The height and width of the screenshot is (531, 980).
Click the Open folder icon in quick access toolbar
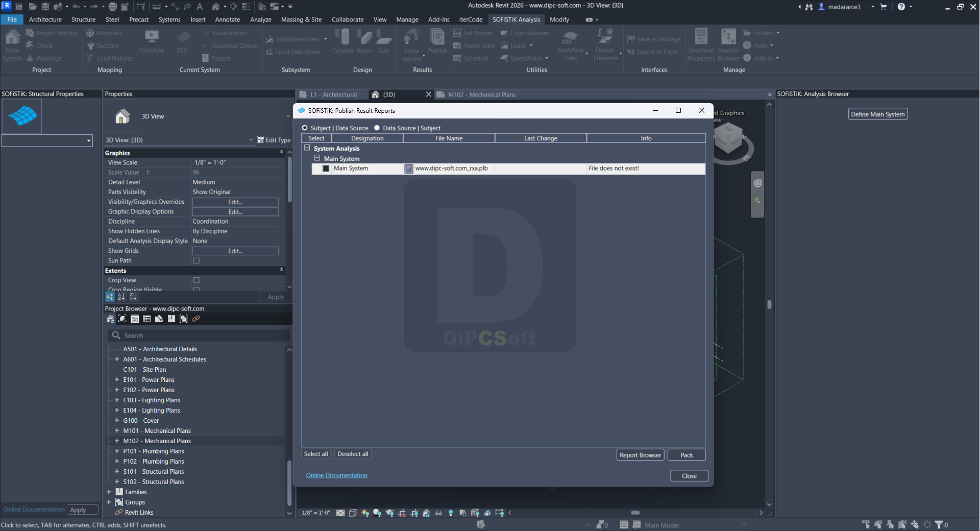pos(33,7)
